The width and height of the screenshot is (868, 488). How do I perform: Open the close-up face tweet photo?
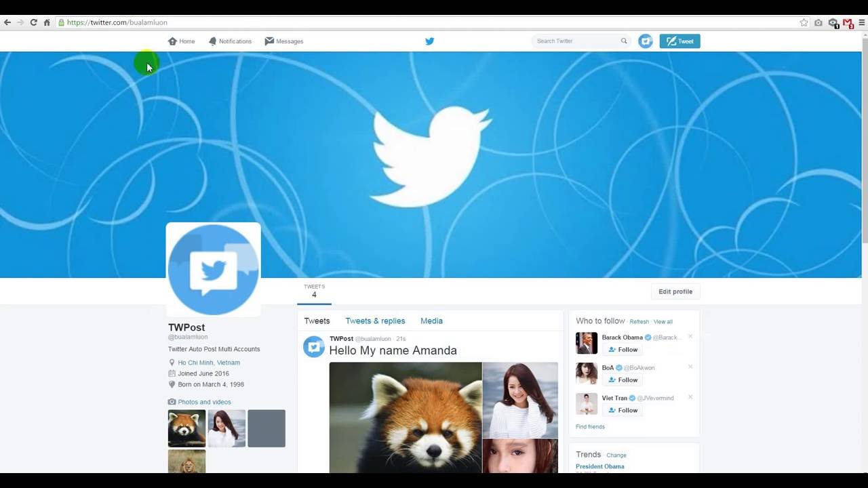click(x=520, y=456)
